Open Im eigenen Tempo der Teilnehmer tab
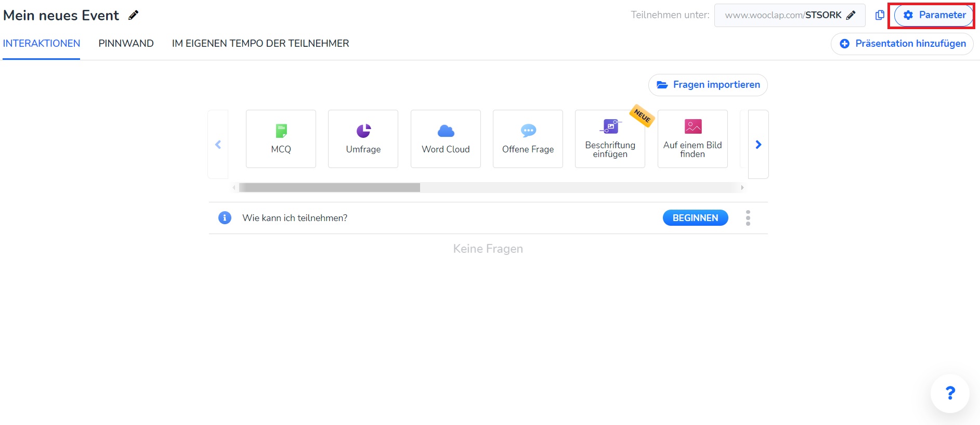The height and width of the screenshot is (425, 980). pos(260,44)
